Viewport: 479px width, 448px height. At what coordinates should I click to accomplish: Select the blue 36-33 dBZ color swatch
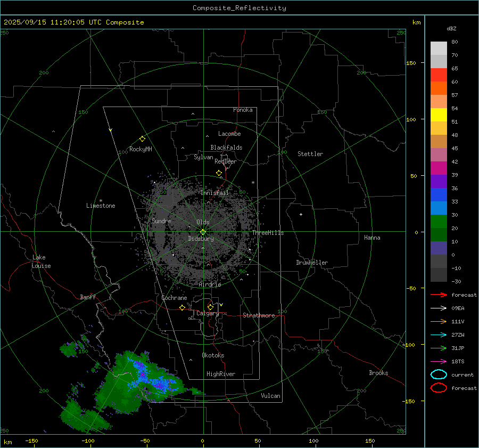439,194
